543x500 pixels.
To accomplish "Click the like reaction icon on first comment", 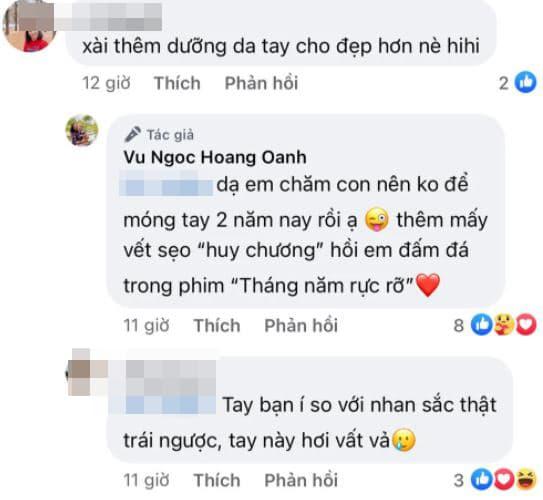I will 525,83.
